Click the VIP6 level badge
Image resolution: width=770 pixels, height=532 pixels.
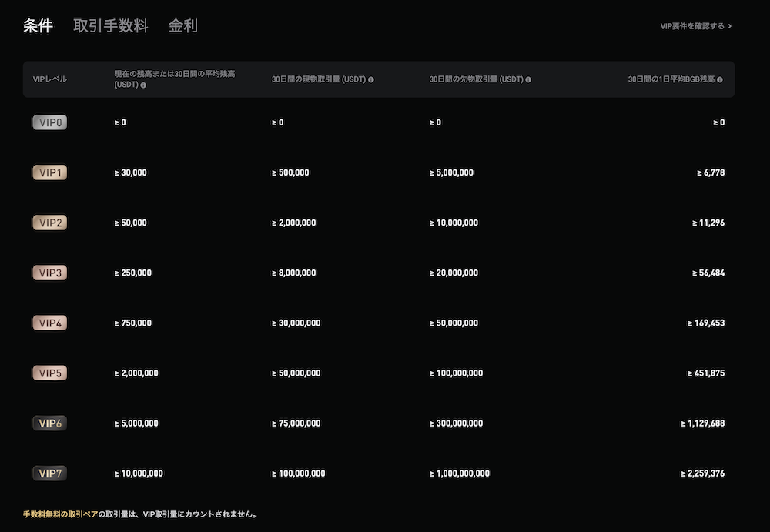[x=49, y=423]
